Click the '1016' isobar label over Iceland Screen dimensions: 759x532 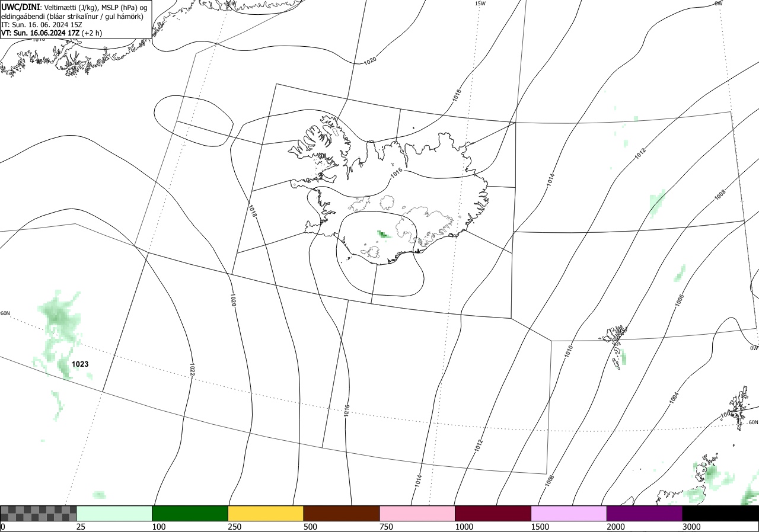(397, 172)
